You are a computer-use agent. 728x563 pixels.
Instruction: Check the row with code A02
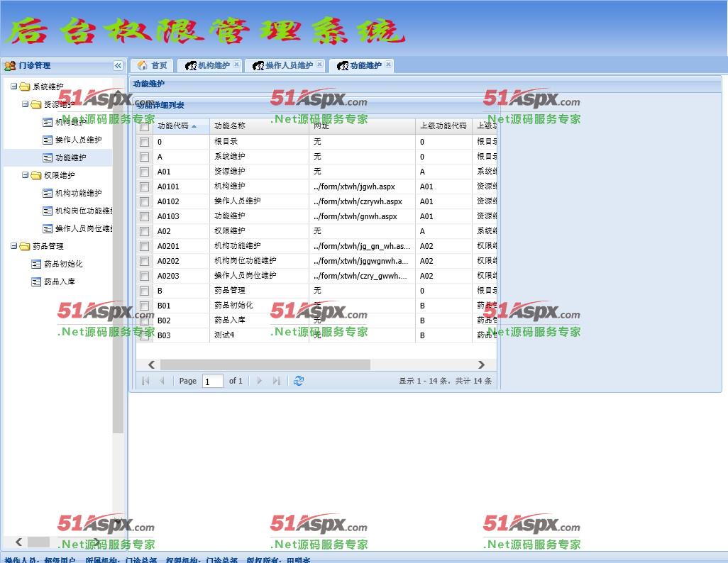click(144, 231)
